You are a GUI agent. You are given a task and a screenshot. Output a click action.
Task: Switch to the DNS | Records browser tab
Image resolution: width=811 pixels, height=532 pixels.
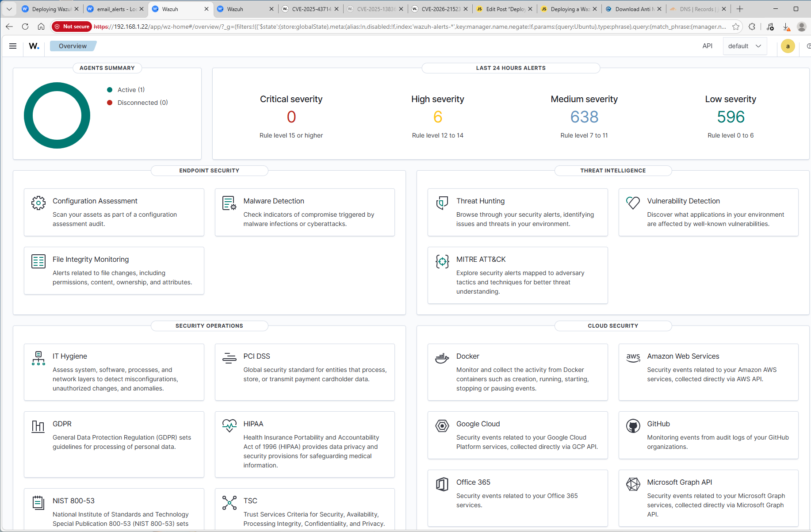(x=698, y=9)
